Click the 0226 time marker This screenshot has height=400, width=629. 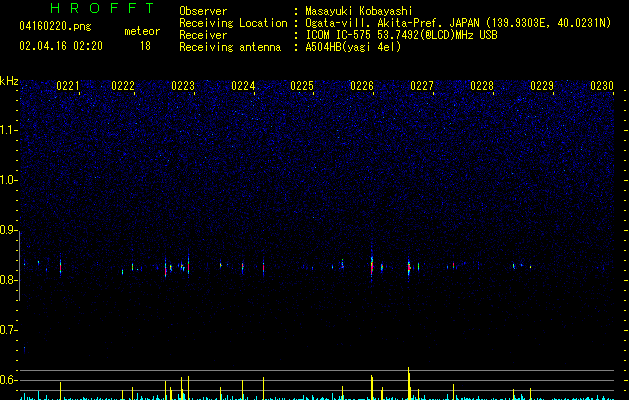tap(362, 86)
